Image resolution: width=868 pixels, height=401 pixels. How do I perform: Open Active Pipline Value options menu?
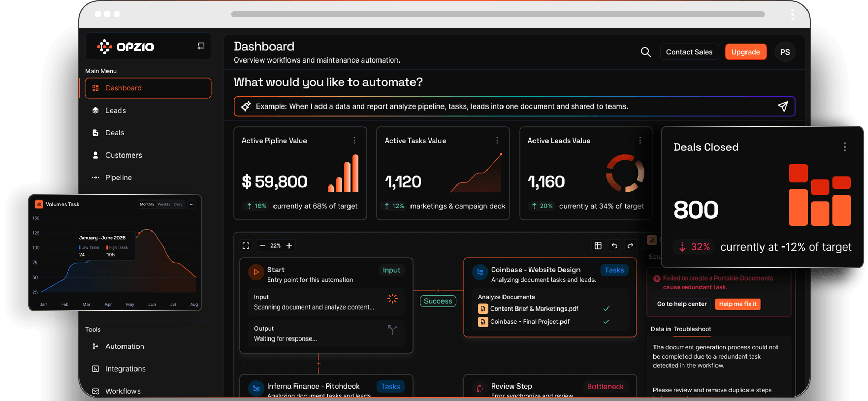pos(354,141)
